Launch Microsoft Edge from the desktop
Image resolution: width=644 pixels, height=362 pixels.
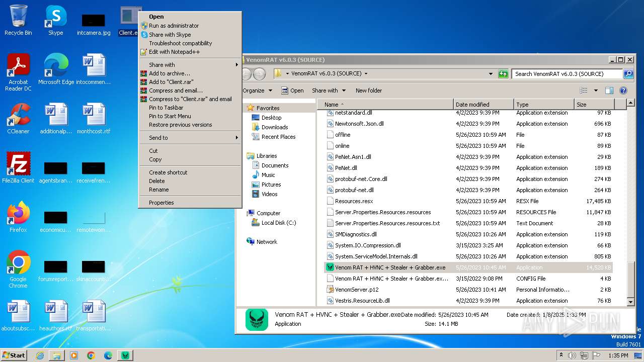point(56,69)
